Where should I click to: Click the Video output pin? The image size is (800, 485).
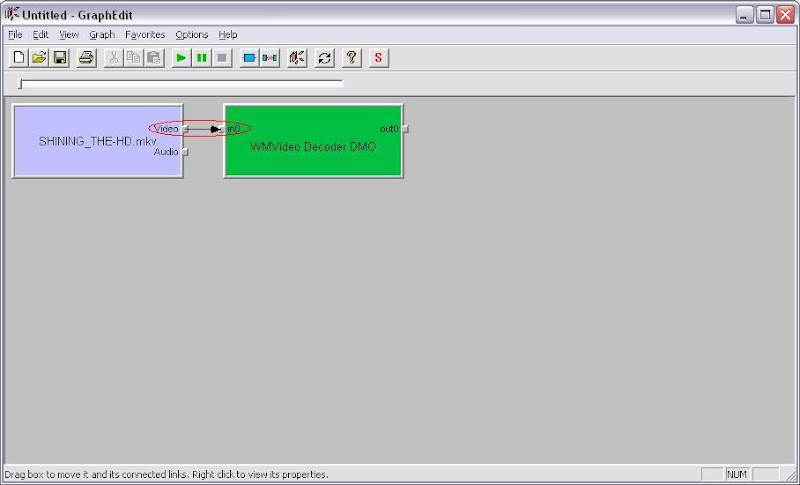pyautogui.click(x=186, y=129)
